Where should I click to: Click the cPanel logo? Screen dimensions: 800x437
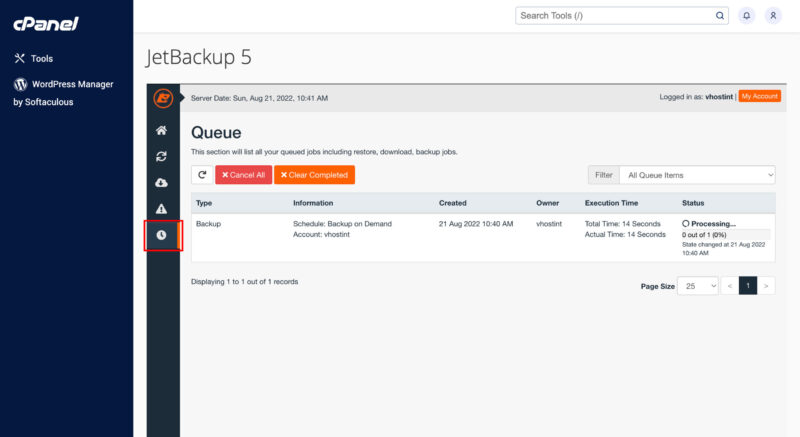[x=46, y=24]
